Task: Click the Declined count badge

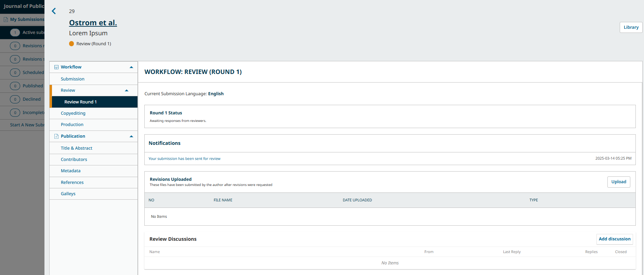Action: pos(15,99)
